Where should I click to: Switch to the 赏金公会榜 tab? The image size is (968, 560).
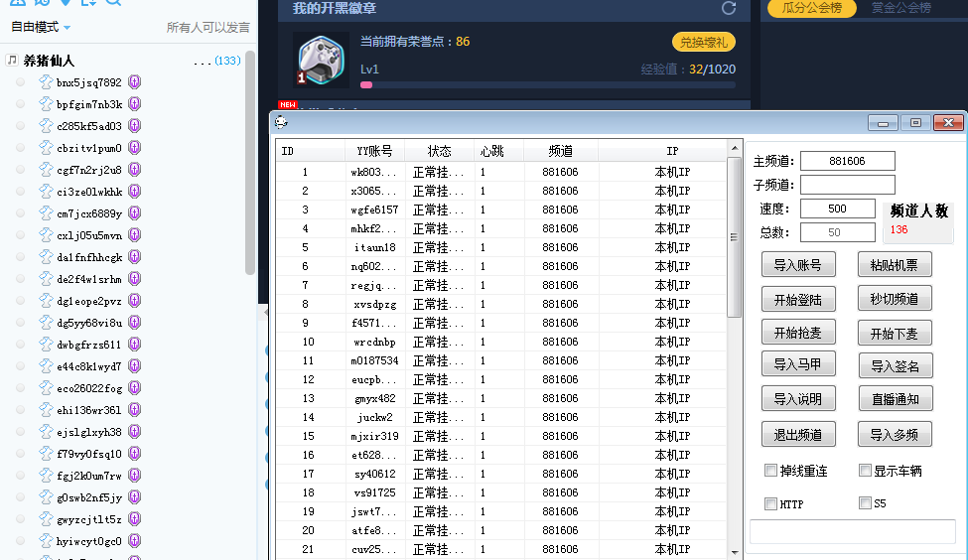click(900, 8)
